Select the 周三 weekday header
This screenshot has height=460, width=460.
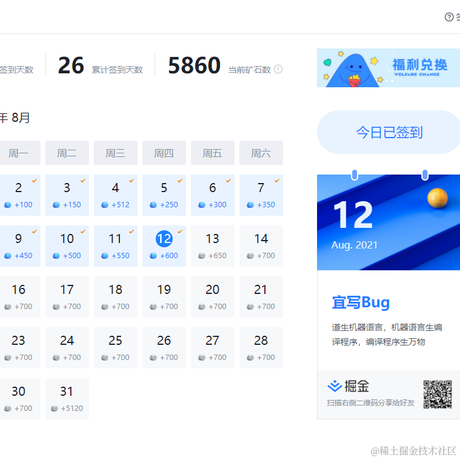click(115, 153)
